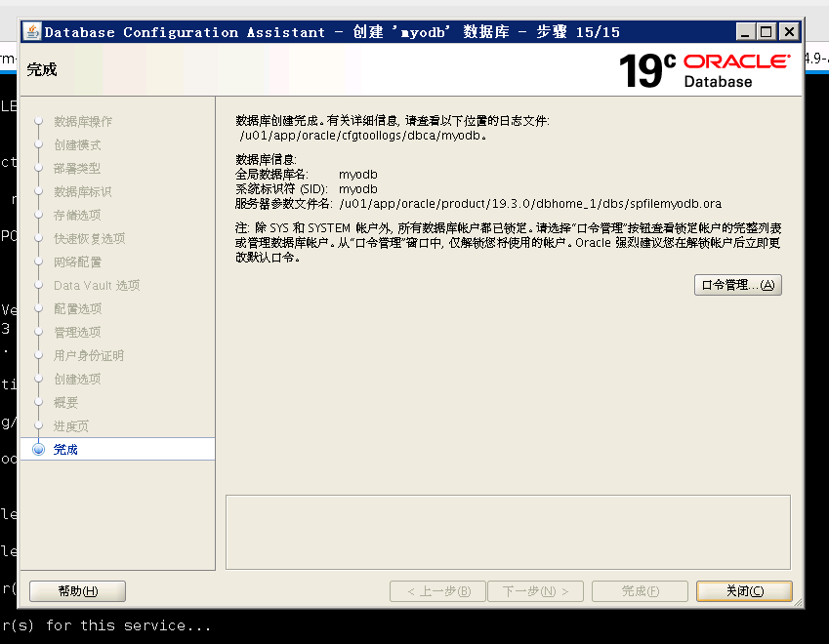This screenshot has width=829, height=644.
Task: Click the 帮助(H) help button
Action: point(78,591)
